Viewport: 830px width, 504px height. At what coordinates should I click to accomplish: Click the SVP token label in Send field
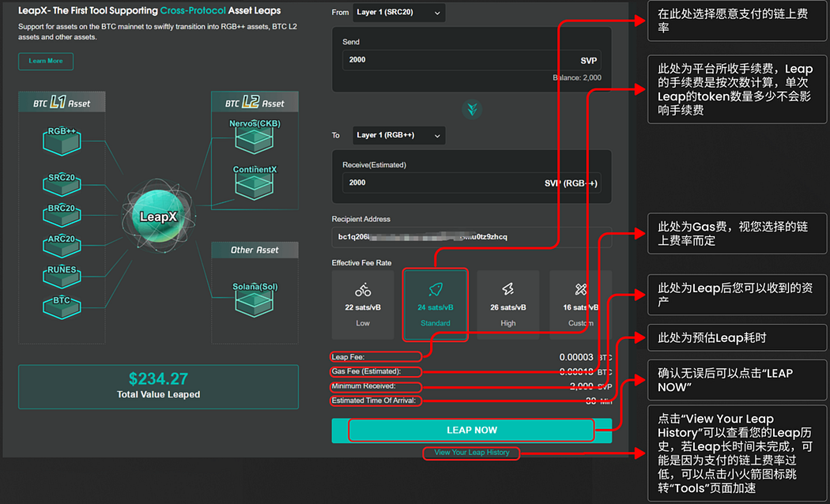(x=589, y=61)
